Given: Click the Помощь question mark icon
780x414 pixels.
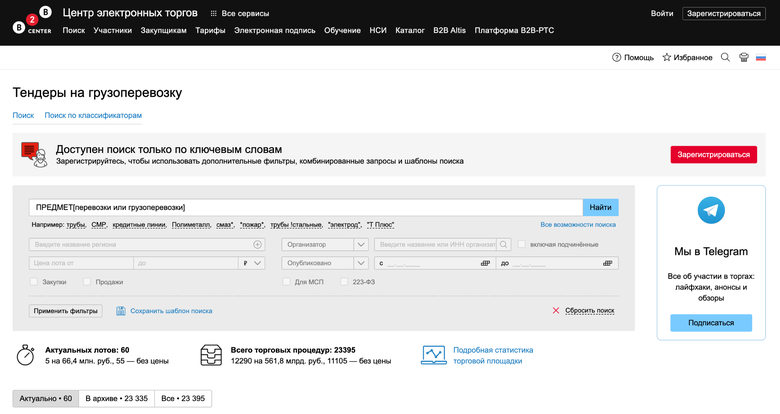Looking at the screenshot, I should [617, 58].
